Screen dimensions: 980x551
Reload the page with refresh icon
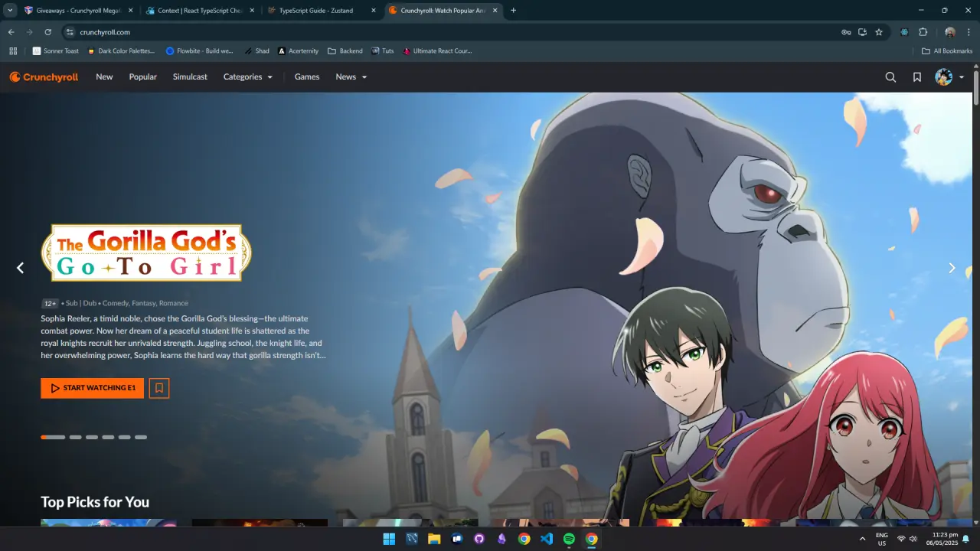coord(48,32)
